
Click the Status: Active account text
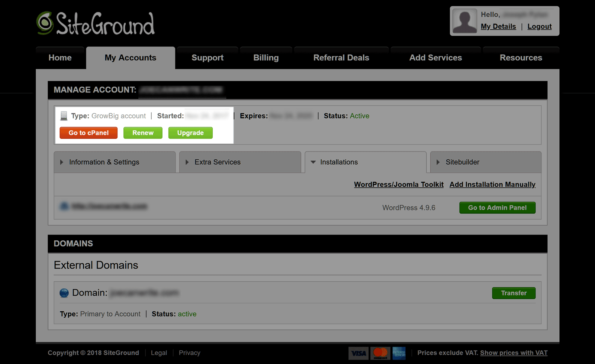347,116
